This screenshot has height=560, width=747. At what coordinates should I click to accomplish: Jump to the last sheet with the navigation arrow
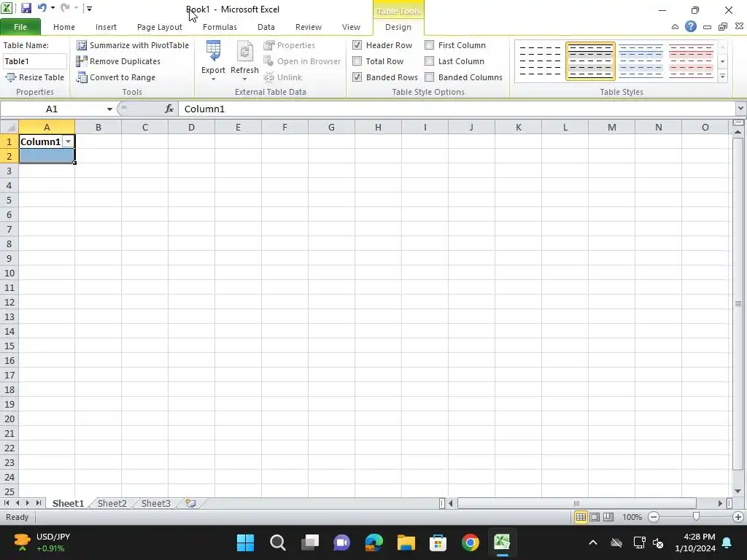pos(38,503)
